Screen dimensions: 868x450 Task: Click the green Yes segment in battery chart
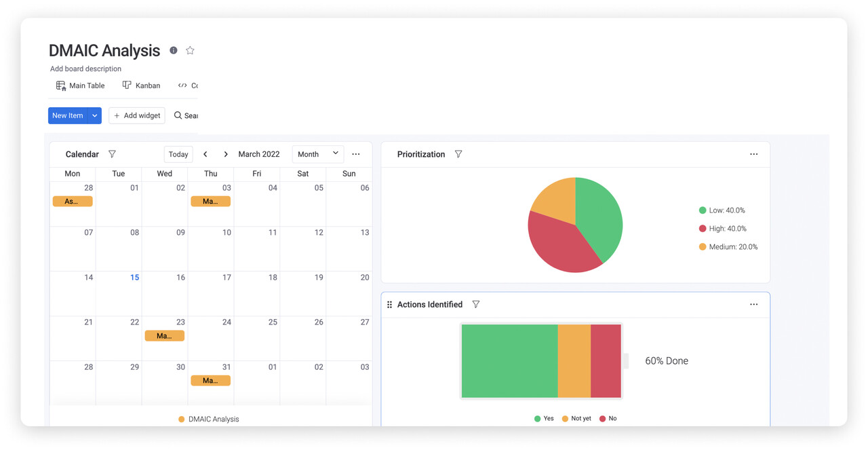(x=509, y=360)
